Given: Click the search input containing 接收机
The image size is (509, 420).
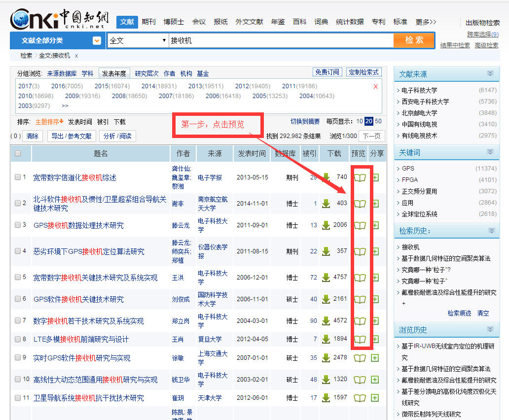Looking at the screenshot, I should (x=280, y=40).
